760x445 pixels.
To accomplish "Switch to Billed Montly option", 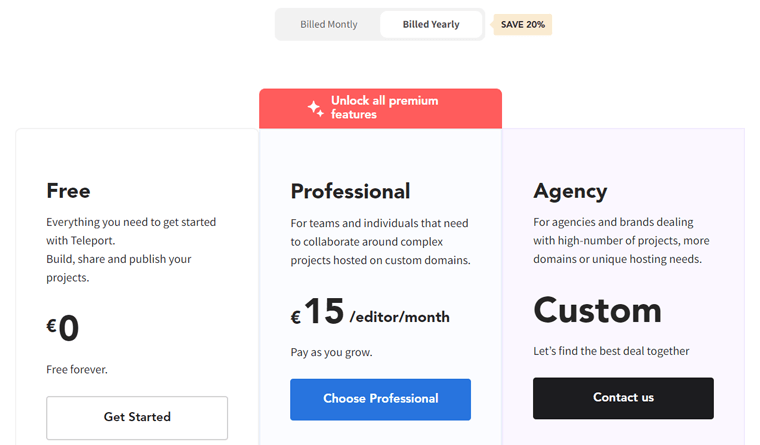I will (329, 24).
